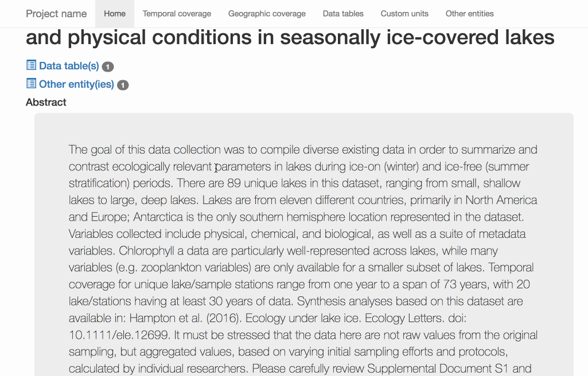Click the list icon beside Other entity(ies)
The width and height of the screenshot is (588, 376).
31,84
